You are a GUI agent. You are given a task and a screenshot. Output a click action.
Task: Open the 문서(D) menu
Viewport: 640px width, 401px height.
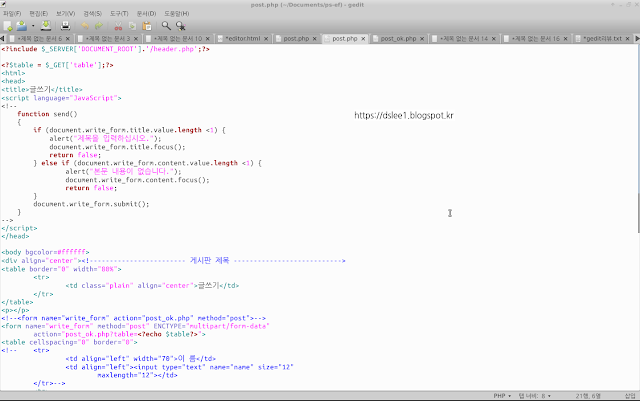146,13
